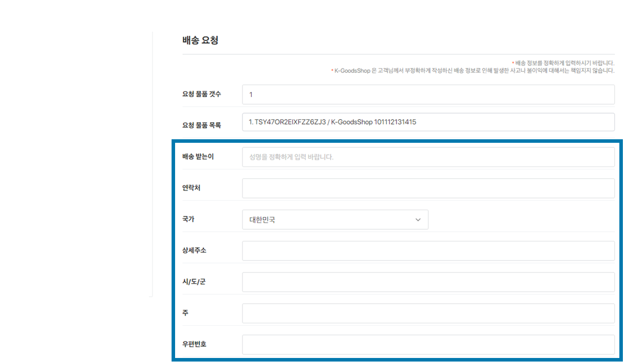Click the 요청 물품 갯수 label
The image size is (644, 362).
201,95
